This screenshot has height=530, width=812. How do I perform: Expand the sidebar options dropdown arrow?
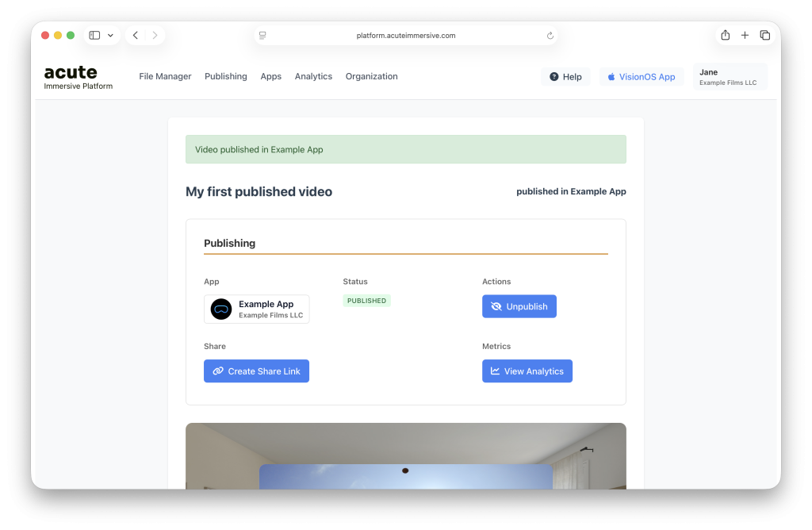(110, 36)
